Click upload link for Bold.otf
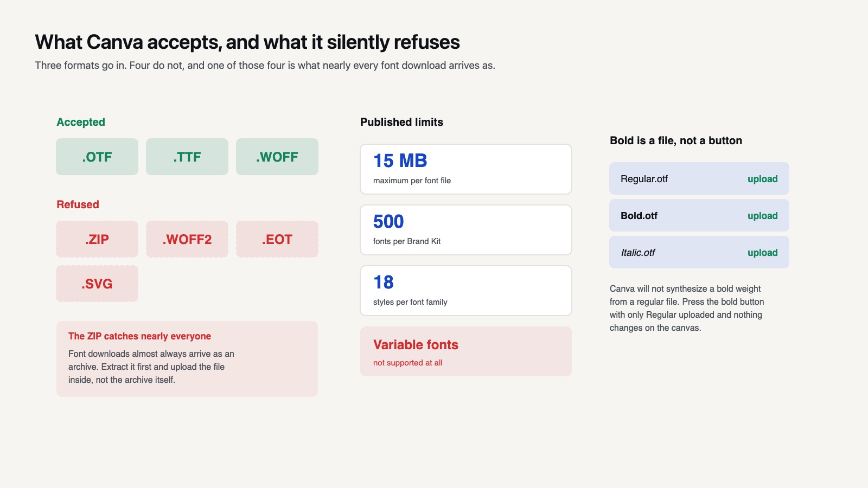This screenshot has height=488, width=868. tap(762, 216)
